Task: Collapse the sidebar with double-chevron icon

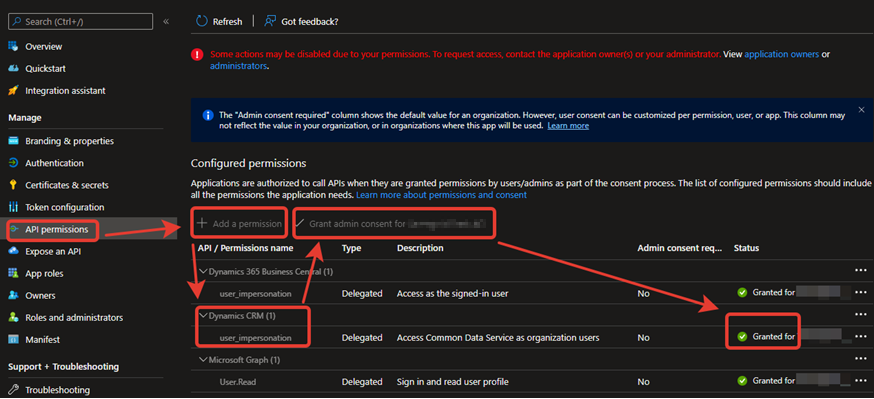Action: coord(166,22)
